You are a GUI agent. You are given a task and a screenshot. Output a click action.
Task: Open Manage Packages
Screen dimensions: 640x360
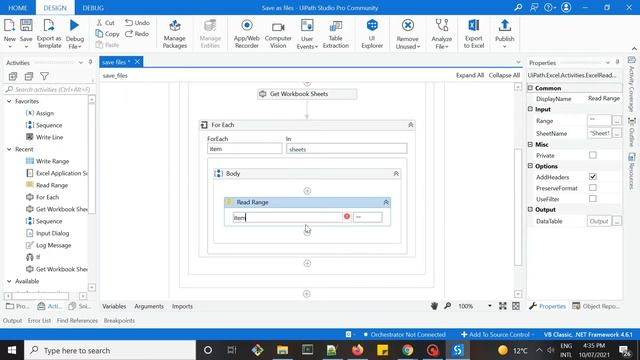pos(175,33)
